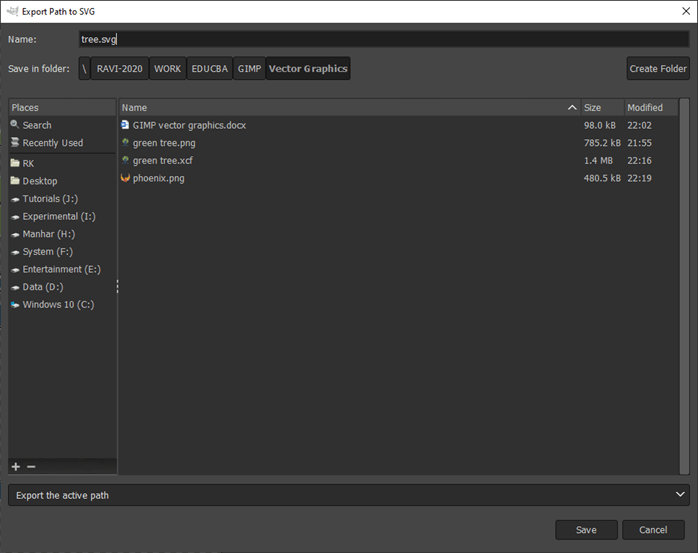This screenshot has width=698, height=553.
Task: Click the Windows 10 (C:) drive icon
Action: pyautogui.click(x=15, y=305)
